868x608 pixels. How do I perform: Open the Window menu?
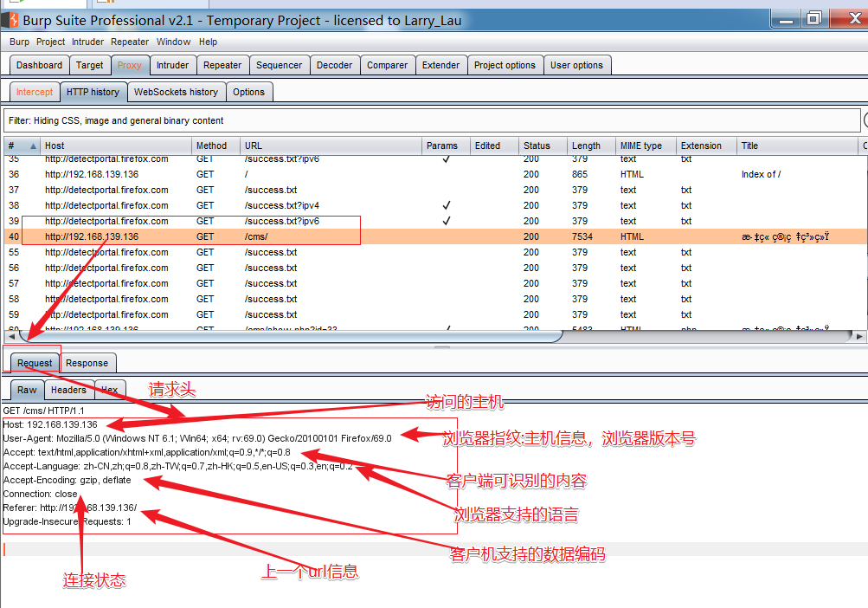pos(173,42)
